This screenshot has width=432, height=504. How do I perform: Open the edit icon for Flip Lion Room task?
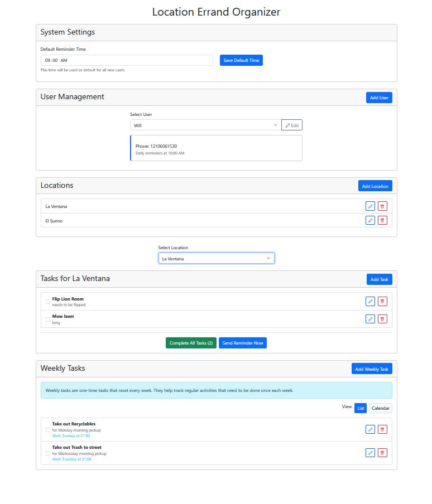370,301
